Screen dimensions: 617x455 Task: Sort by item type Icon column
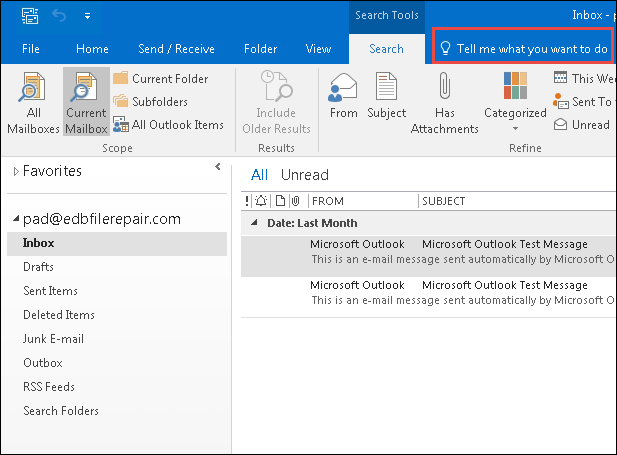[280, 201]
